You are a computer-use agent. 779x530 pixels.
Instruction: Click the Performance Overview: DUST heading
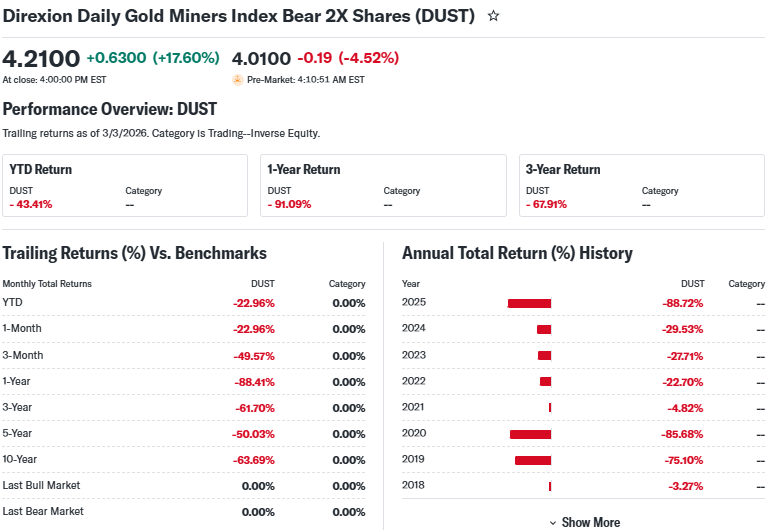(110, 109)
